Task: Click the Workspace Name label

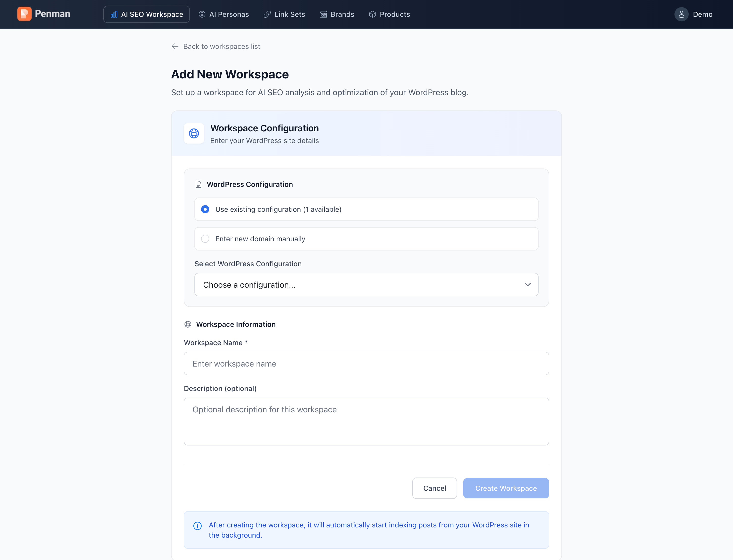Action: point(216,343)
